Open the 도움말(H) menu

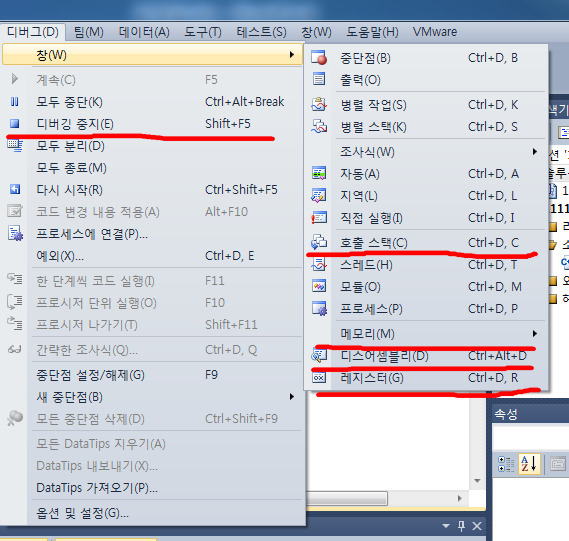(x=372, y=32)
